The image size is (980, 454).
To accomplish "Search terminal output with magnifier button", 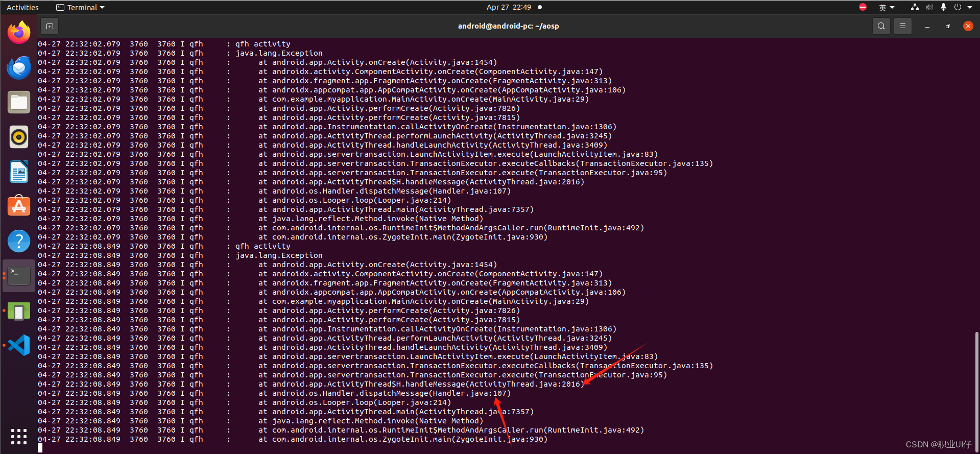I will pyautogui.click(x=881, y=26).
